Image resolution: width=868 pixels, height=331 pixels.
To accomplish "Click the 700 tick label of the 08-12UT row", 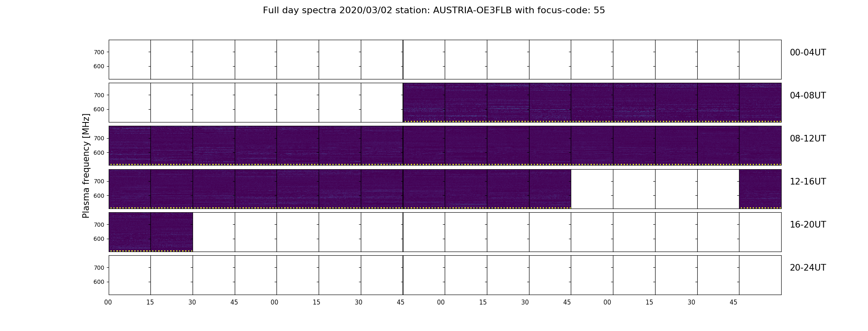I will click(x=99, y=138).
